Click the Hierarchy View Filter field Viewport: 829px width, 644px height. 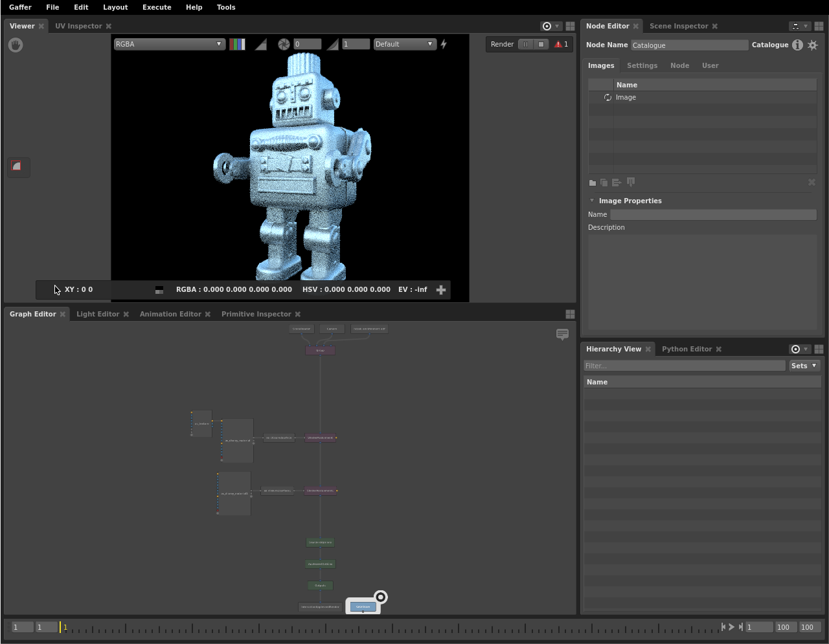pyautogui.click(x=685, y=366)
